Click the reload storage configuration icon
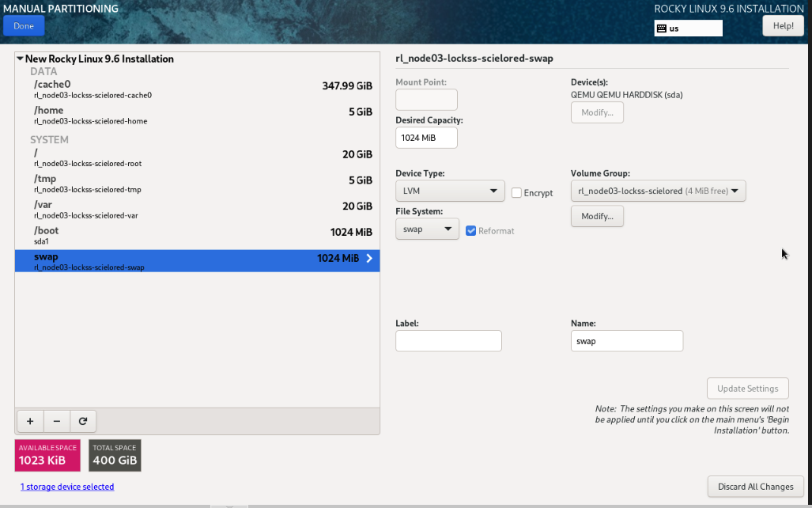This screenshot has height=508, width=812. [x=83, y=421]
